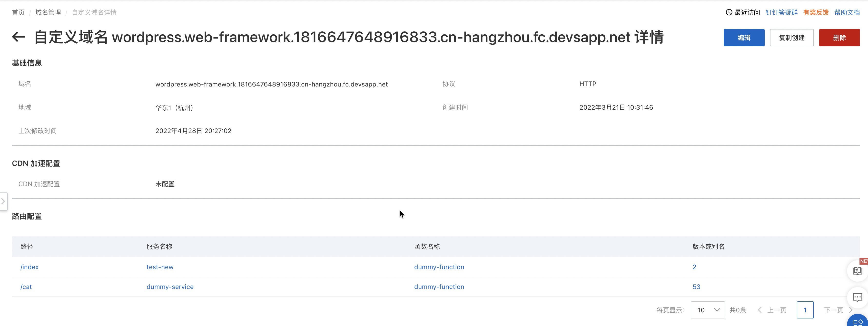The width and height of the screenshot is (868, 326).
Task: Open the test-new service link
Action: [160, 267]
